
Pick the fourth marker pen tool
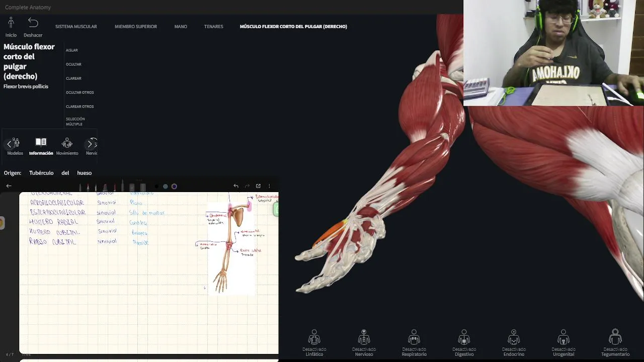[x=105, y=187]
